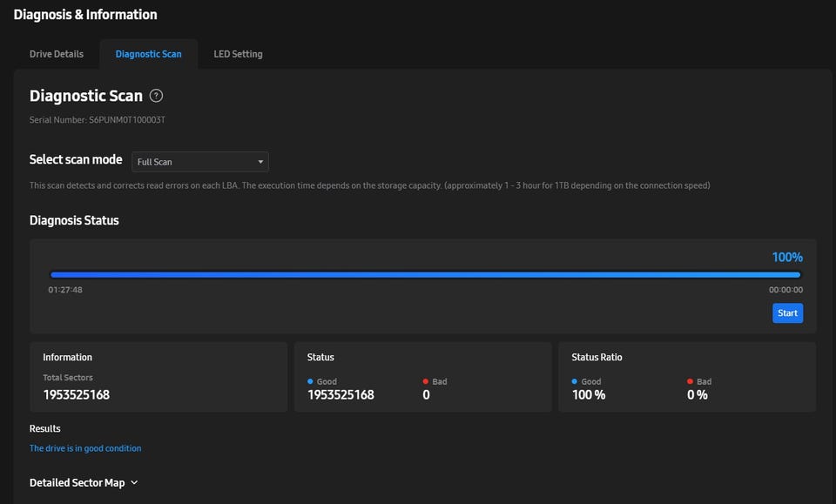836x504 pixels.
Task: Select the serial number text
Action: 98,119
